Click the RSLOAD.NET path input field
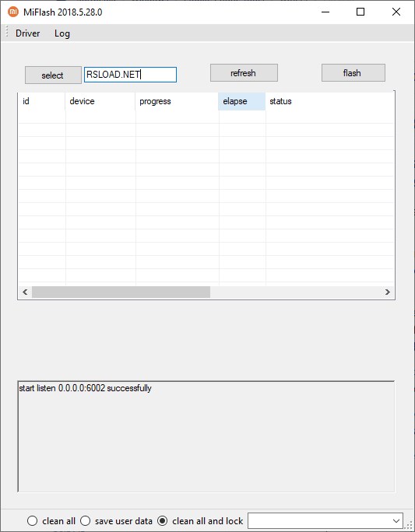This screenshot has width=415, height=532. pyautogui.click(x=130, y=75)
